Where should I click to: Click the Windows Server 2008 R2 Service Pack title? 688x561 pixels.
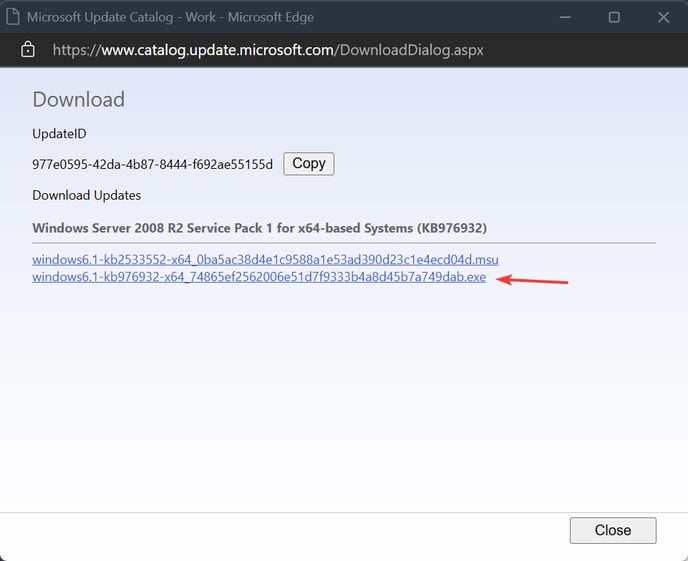click(259, 228)
